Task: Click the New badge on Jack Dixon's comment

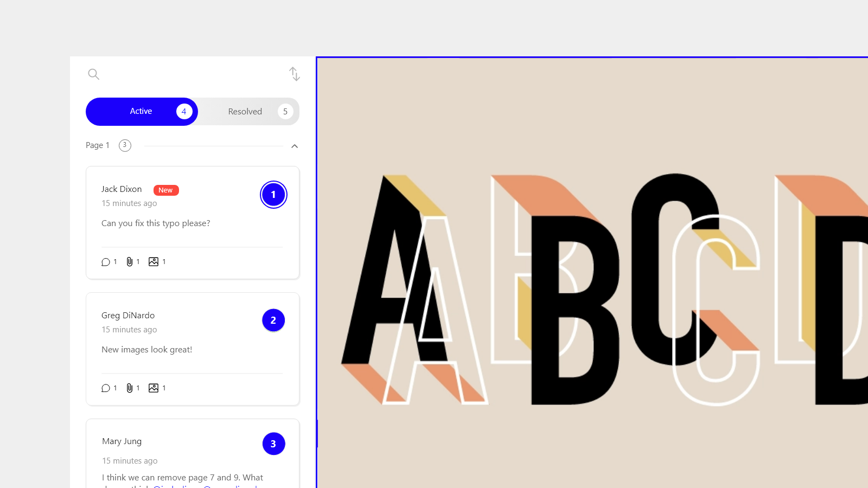Action: pos(165,190)
